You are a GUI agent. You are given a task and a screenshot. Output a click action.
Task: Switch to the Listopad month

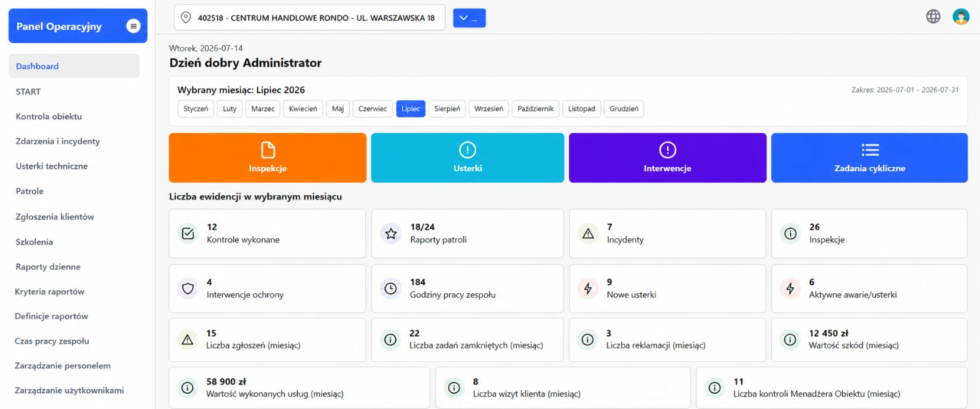(x=581, y=109)
